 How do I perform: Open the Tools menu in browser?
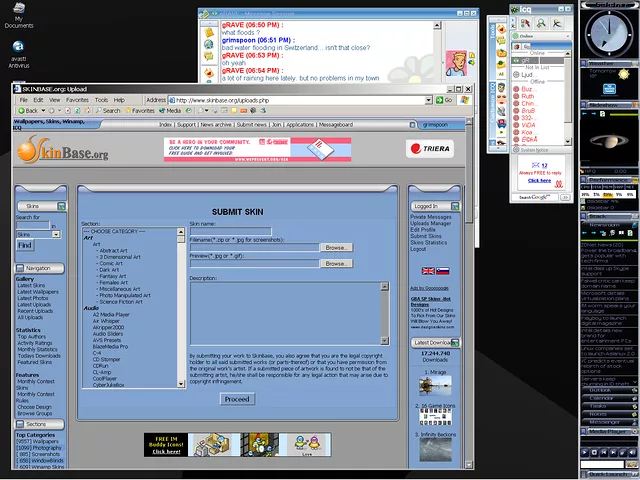click(101, 100)
